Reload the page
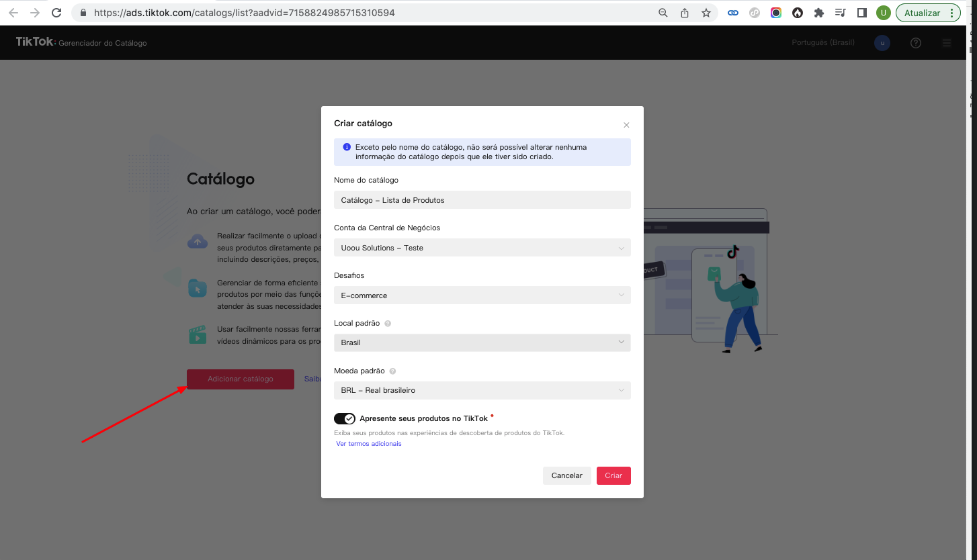 [x=56, y=13]
